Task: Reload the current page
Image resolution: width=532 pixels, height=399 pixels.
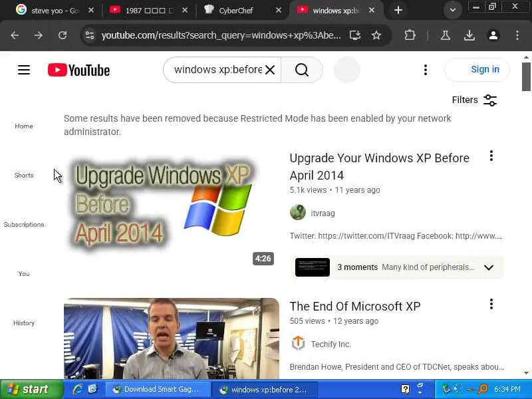Action: click(x=62, y=35)
